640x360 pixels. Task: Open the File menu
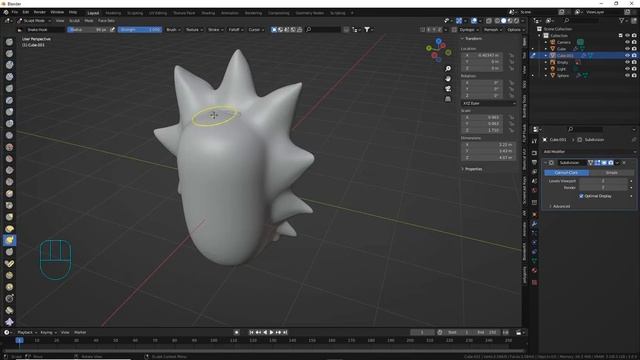pos(15,12)
